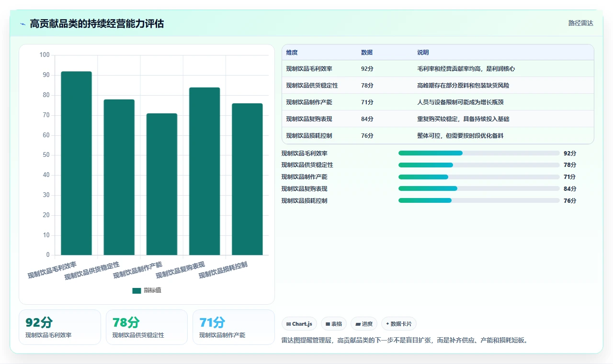Select the 数据卡片 tag chip

[399, 324]
